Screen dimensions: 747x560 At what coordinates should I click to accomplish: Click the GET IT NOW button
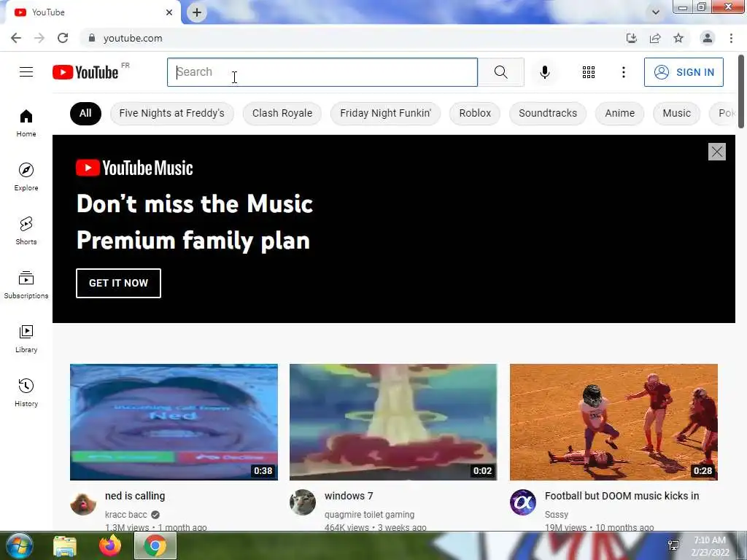click(119, 283)
